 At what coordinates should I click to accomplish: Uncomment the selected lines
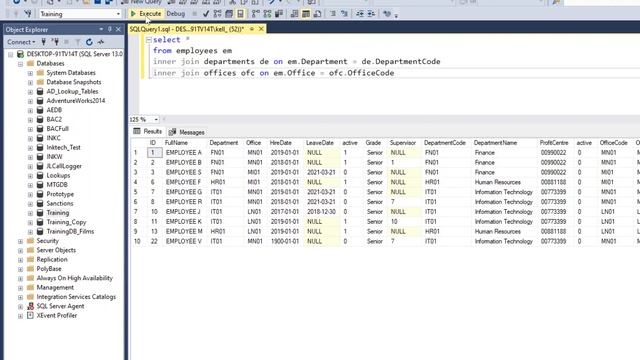344,14
